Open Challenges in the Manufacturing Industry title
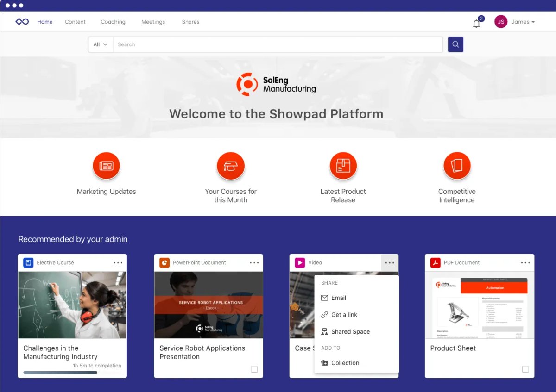The height and width of the screenshot is (392, 556). coord(60,352)
